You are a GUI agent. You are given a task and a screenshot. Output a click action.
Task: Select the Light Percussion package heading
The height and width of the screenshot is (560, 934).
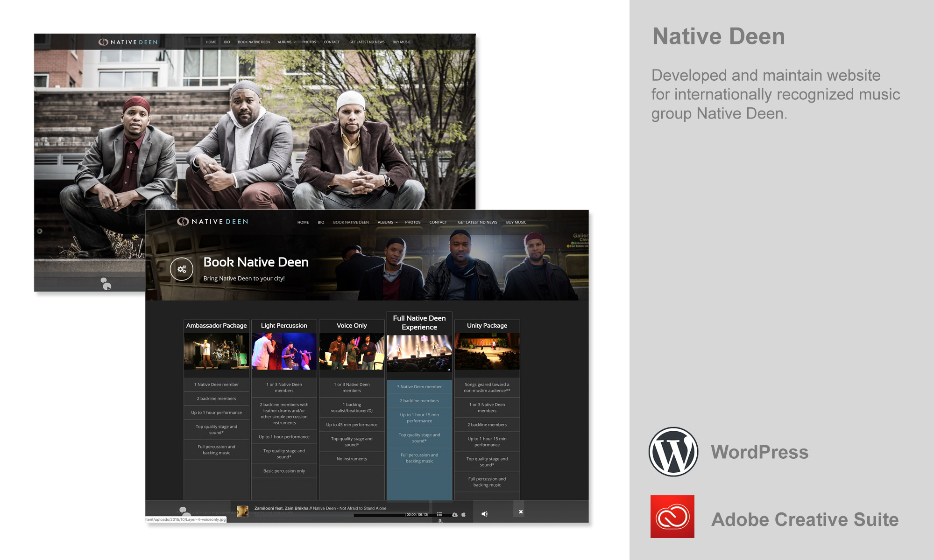point(284,325)
